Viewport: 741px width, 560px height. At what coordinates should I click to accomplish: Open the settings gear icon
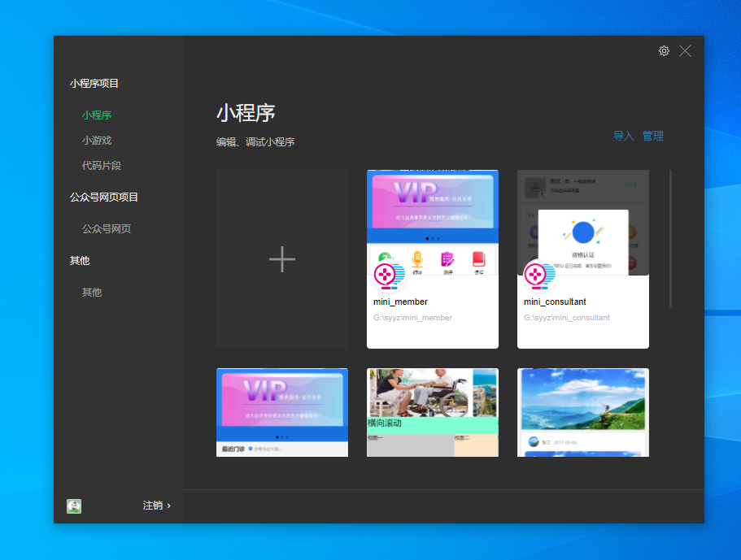(x=664, y=51)
